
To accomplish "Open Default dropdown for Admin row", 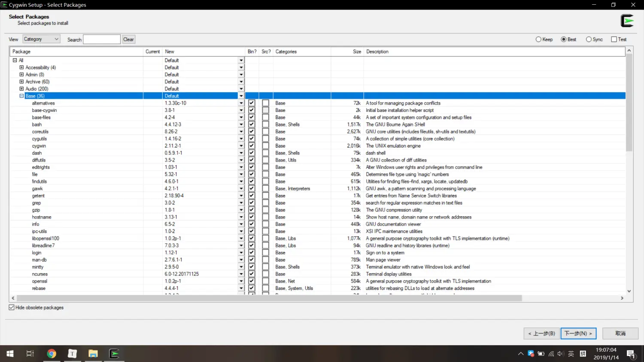I will (241, 75).
